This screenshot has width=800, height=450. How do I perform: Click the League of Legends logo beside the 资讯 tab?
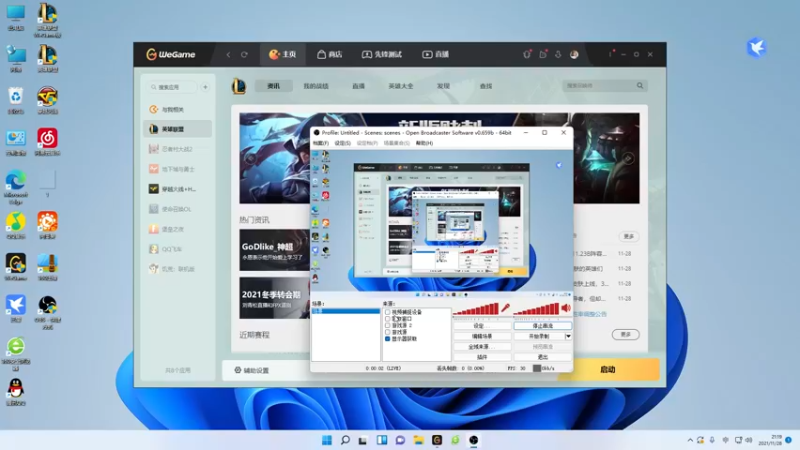pos(239,86)
